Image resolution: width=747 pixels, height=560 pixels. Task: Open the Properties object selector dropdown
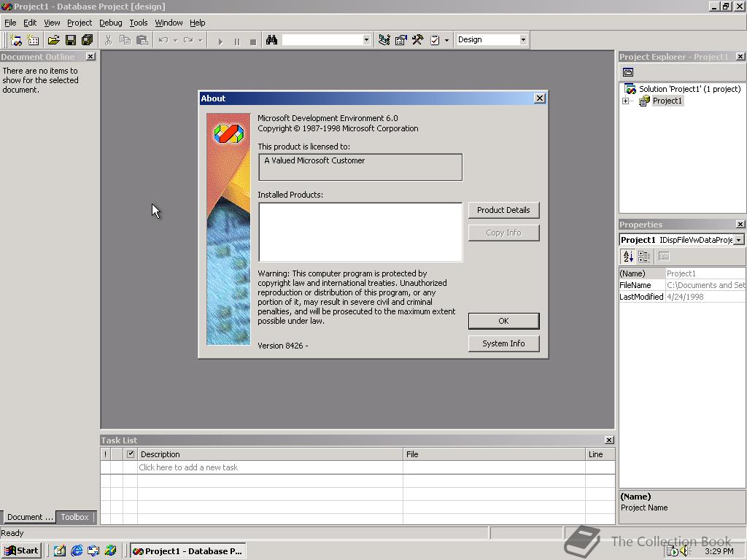click(738, 240)
